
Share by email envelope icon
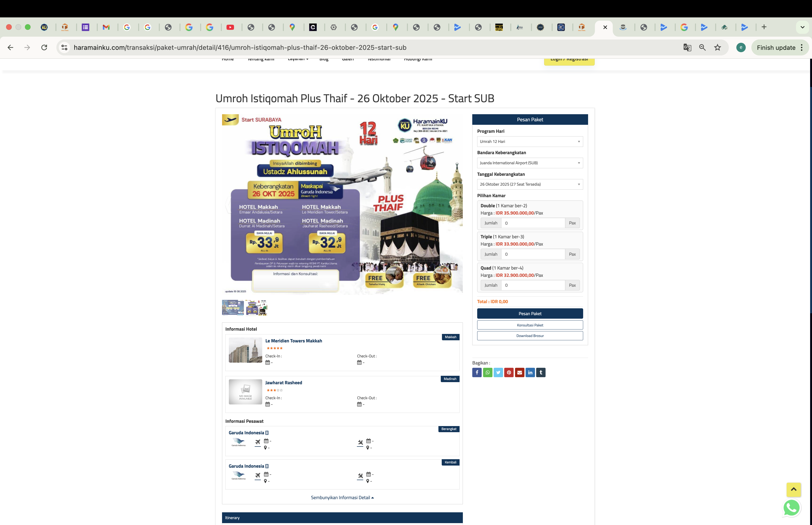pos(519,372)
